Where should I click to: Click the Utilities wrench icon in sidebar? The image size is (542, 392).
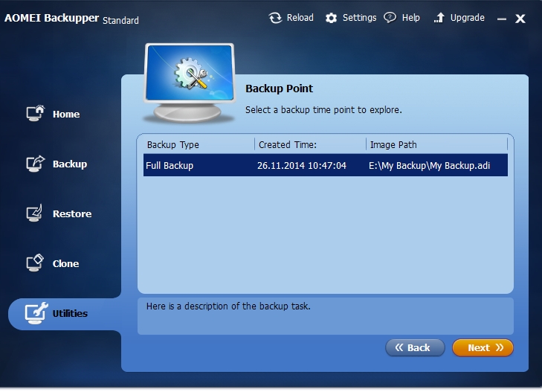[x=36, y=313]
